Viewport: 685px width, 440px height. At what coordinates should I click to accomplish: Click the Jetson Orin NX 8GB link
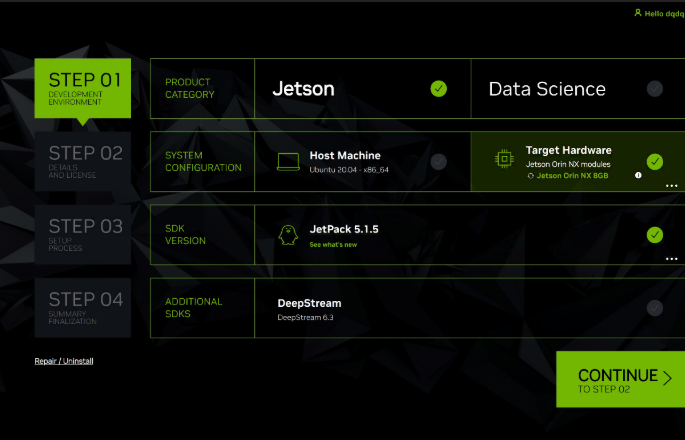[572, 176]
